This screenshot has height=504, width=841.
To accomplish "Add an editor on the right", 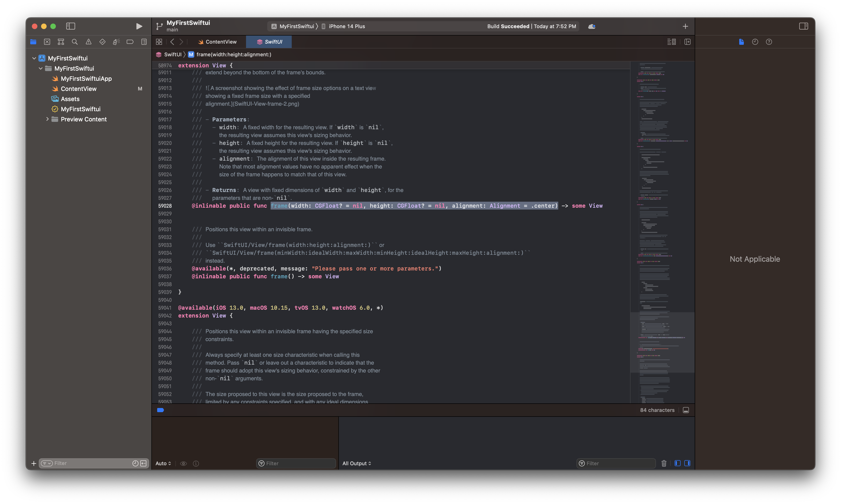I will 688,42.
